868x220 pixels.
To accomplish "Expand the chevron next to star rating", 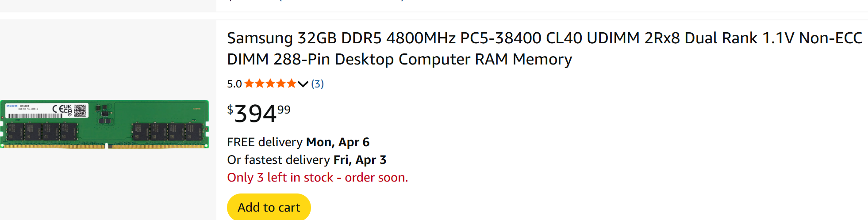I will pos(303,84).
